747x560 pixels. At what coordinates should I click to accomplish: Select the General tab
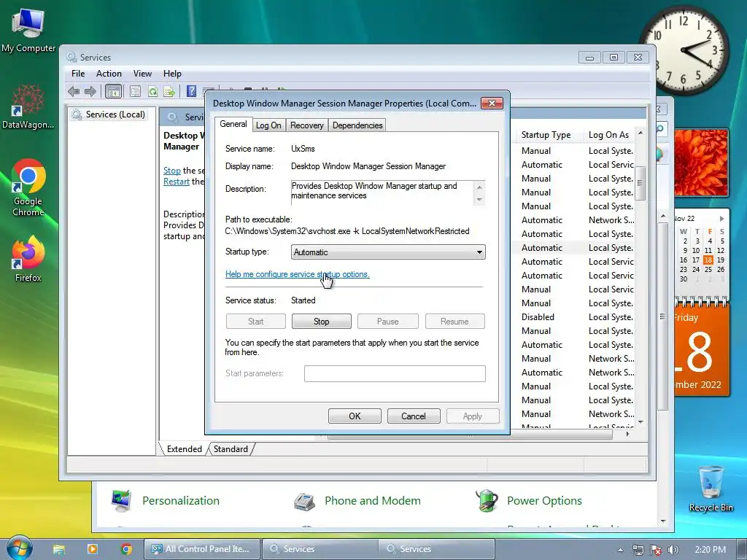(x=233, y=124)
